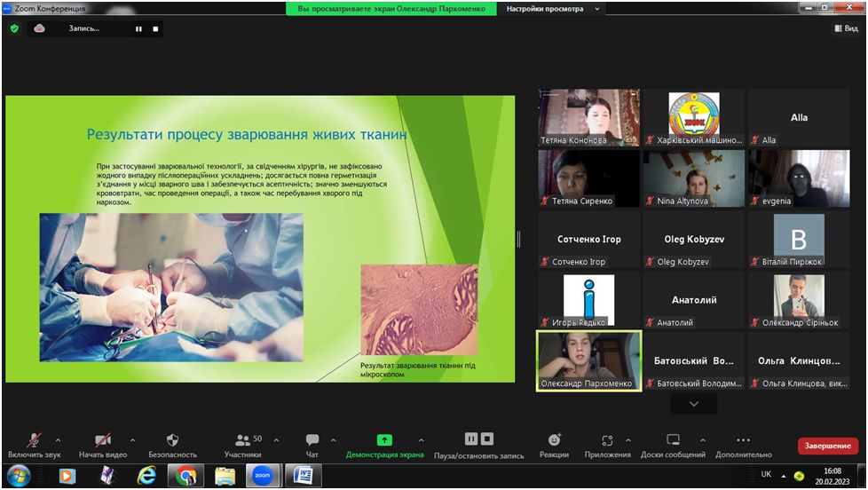Click the green tray notification icon
Screen dimensions: 868x490
pyautogui.click(x=799, y=476)
